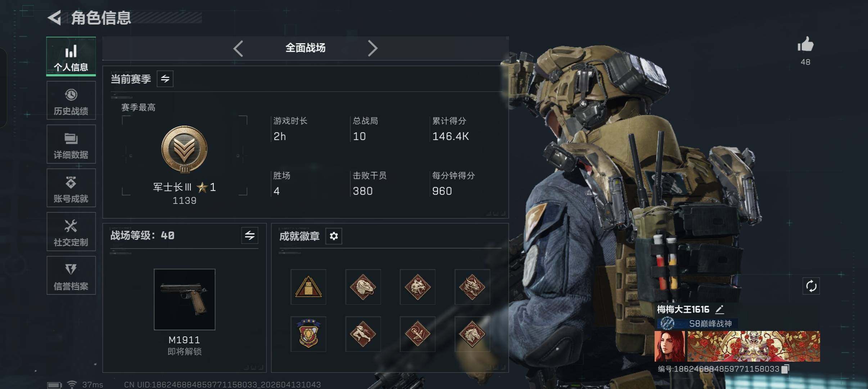This screenshot has width=868, height=389.
Task: Switch to the next game mode with right chevron
Action: pos(372,48)
